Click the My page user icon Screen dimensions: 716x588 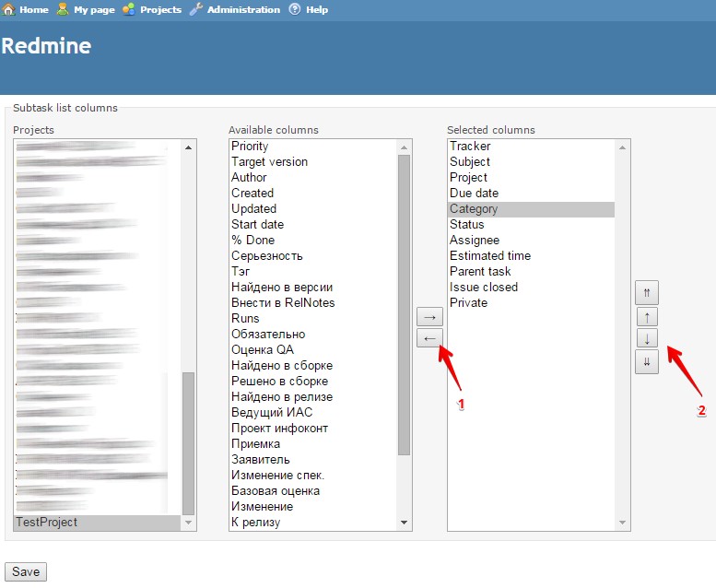(63, 9)
